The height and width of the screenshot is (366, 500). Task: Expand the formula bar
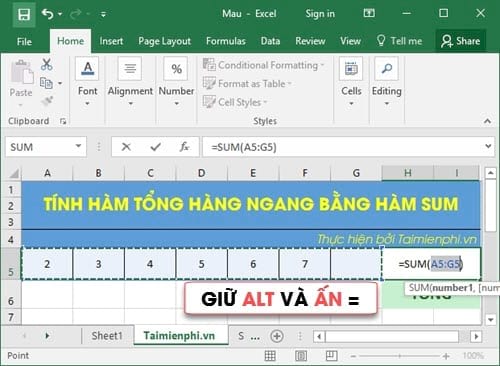click(x=488, y=146)
